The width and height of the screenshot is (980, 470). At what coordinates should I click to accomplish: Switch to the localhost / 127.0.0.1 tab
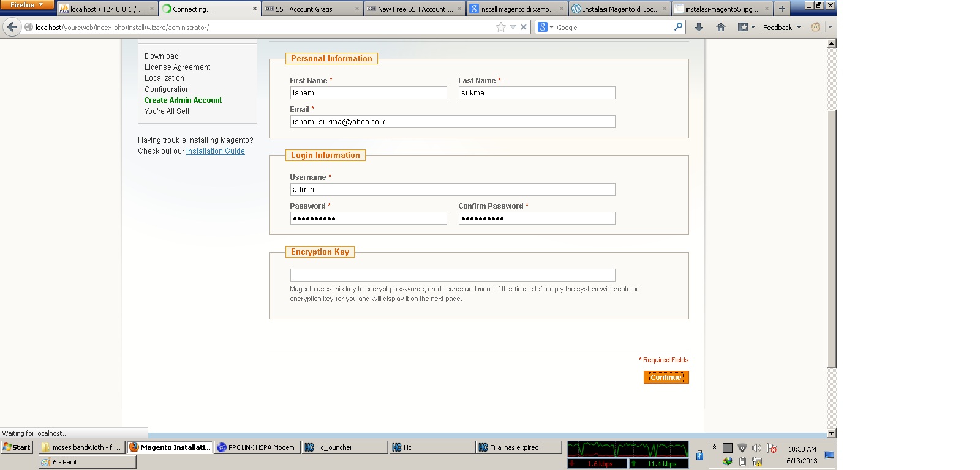point(107,9)
